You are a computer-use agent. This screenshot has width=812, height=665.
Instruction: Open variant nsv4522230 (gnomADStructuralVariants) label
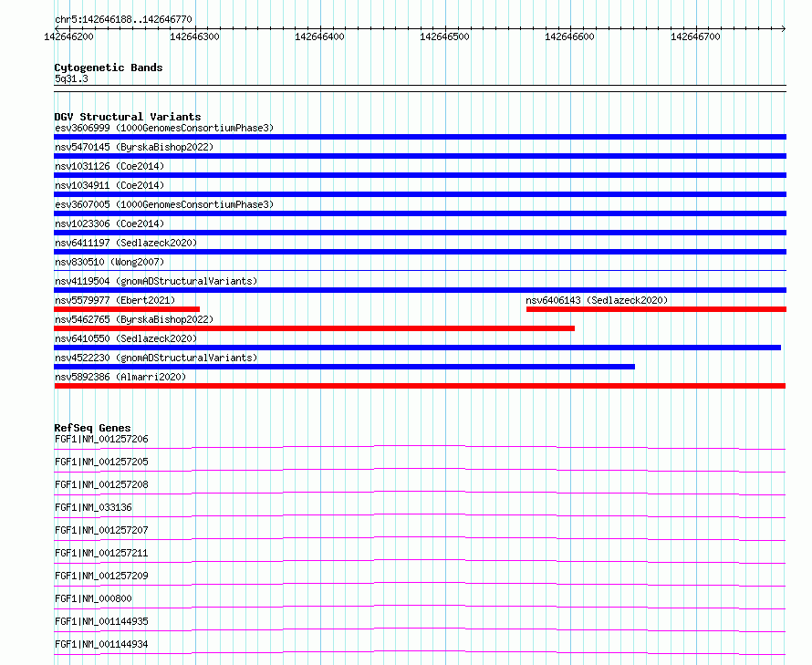156,358
